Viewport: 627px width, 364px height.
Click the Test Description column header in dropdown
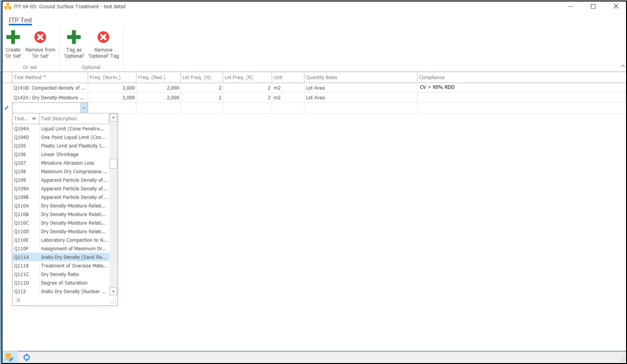pyautogui.click(x=75, y=118)
